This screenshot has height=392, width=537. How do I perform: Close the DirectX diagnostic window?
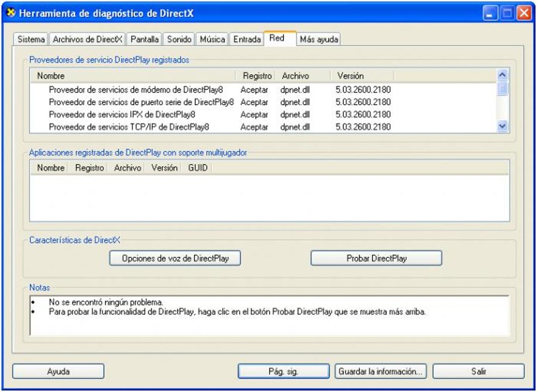click(x=524, y=13)
